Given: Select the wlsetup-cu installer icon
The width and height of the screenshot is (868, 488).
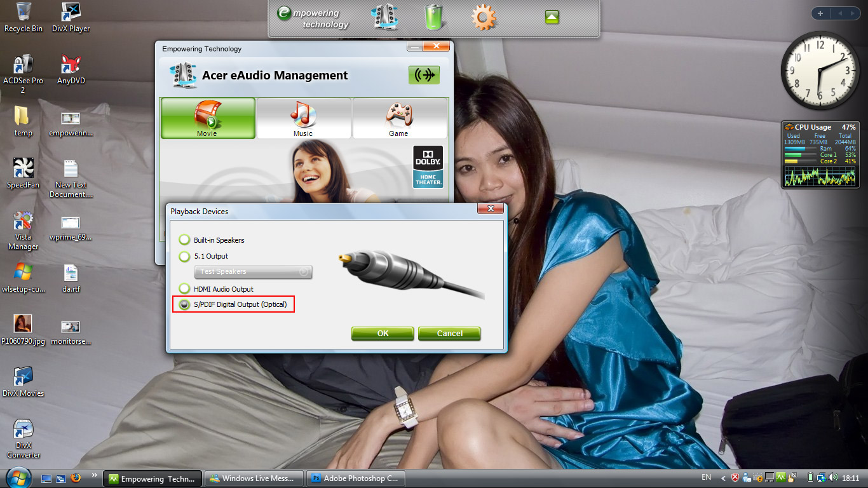Looking at the screenshot, I should [x=24, y=278].
